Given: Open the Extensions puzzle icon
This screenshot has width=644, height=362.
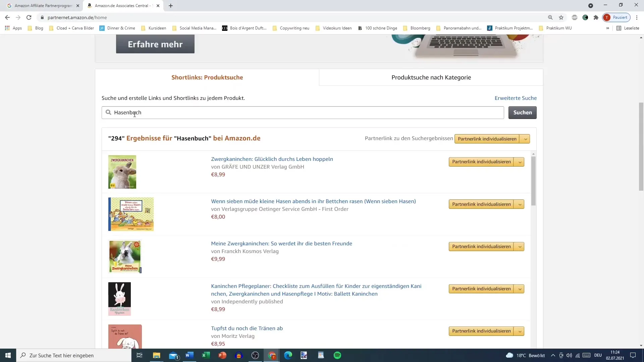Looking at the screenshot, I should pos(596,17).
